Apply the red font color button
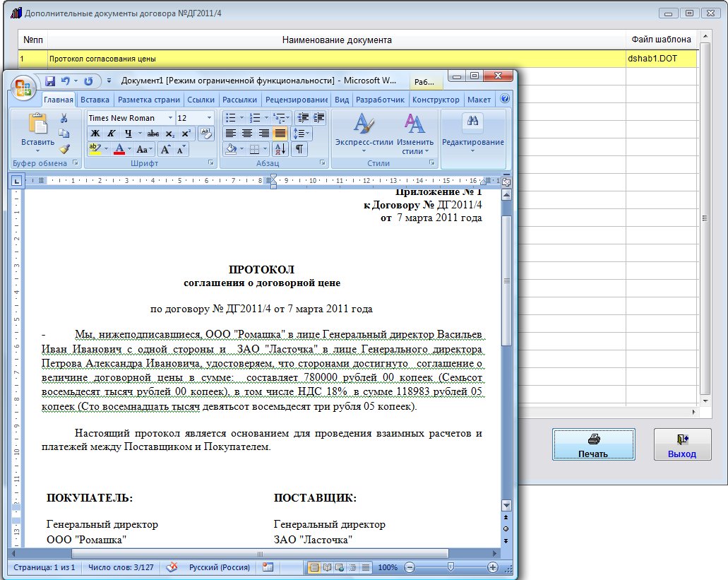 (x=119, y=150)
